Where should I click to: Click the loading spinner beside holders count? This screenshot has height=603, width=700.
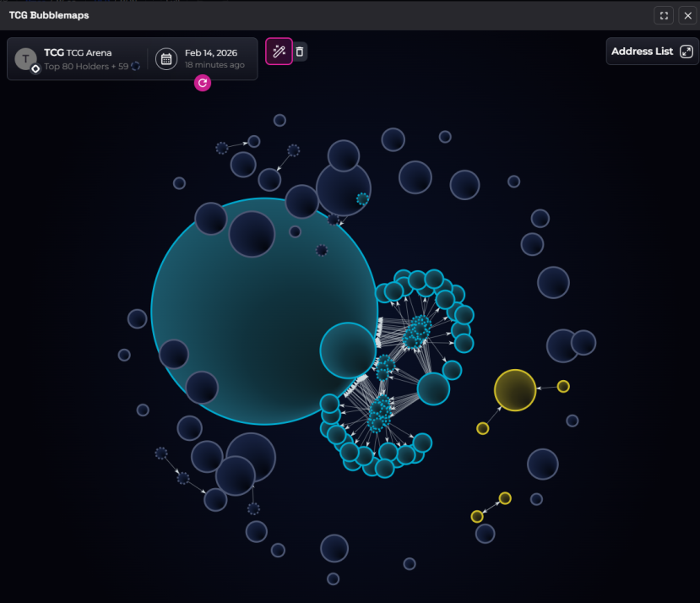[x=136, y=66]
